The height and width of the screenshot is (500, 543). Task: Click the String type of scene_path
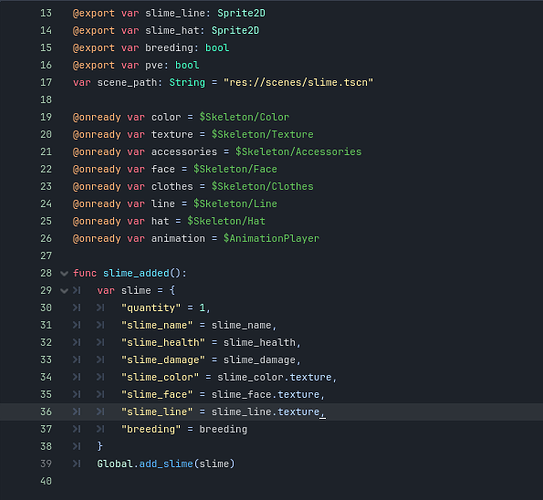[x=187, y=82]
